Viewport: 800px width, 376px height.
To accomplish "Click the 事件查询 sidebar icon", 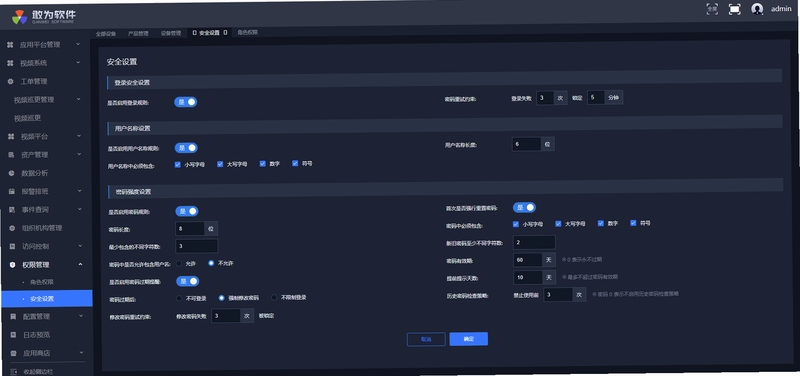I will 12,210.
